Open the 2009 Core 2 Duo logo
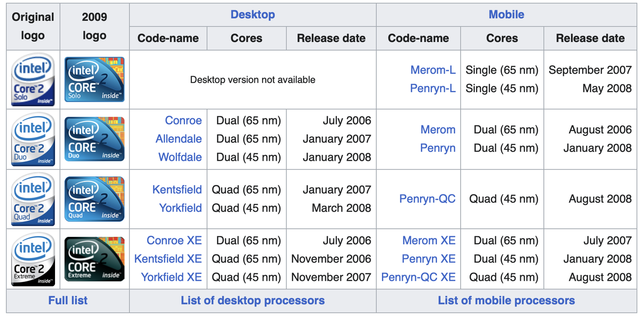 point(94,139)
